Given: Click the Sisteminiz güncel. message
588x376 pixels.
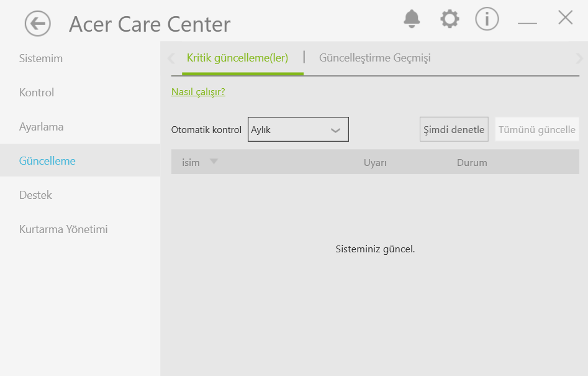Looking at the screenshot, I should 375,249.
